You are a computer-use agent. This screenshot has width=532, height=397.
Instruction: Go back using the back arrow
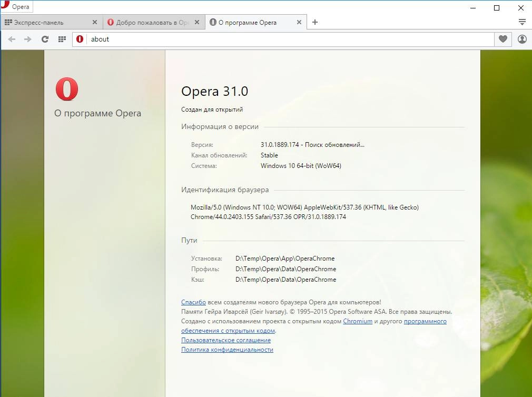point(12,39)
